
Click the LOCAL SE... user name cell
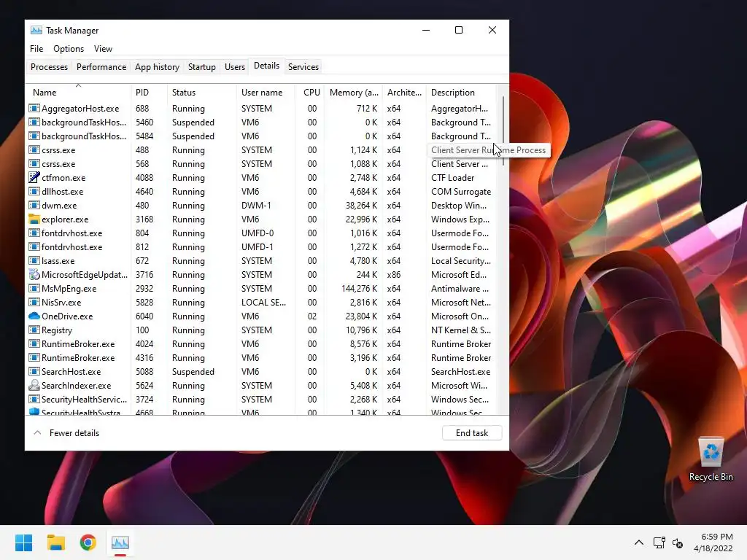(x=263, y=303)
